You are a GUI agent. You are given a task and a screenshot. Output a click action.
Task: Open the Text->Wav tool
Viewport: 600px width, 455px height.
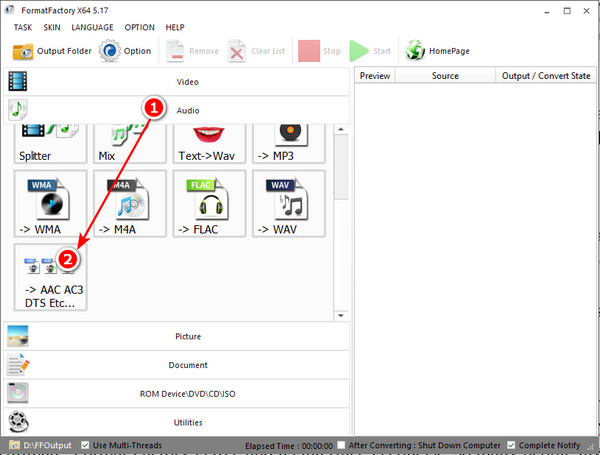coord(209,144)
